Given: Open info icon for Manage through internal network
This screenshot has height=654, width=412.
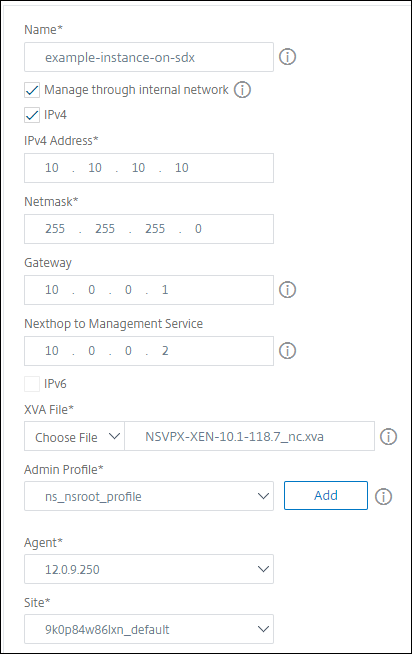Looking at the screenshot, I should click(x=242, y=89).
